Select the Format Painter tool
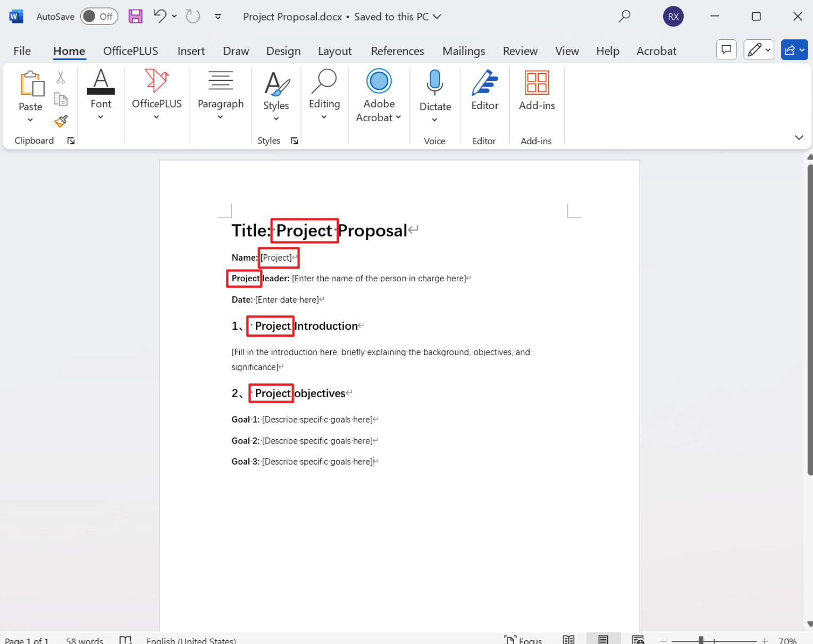The width and height of the screenshot is (813, 644). click(x=61, y=121)
